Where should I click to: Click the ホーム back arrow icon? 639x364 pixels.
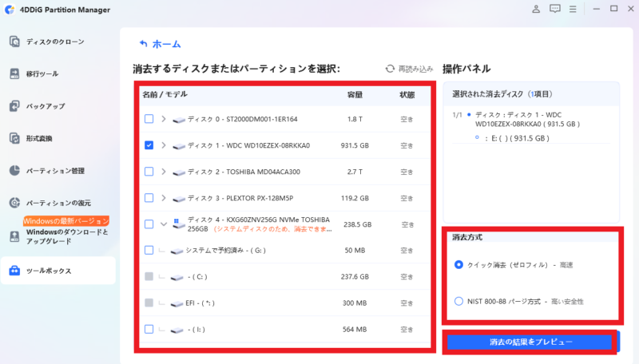143,44
